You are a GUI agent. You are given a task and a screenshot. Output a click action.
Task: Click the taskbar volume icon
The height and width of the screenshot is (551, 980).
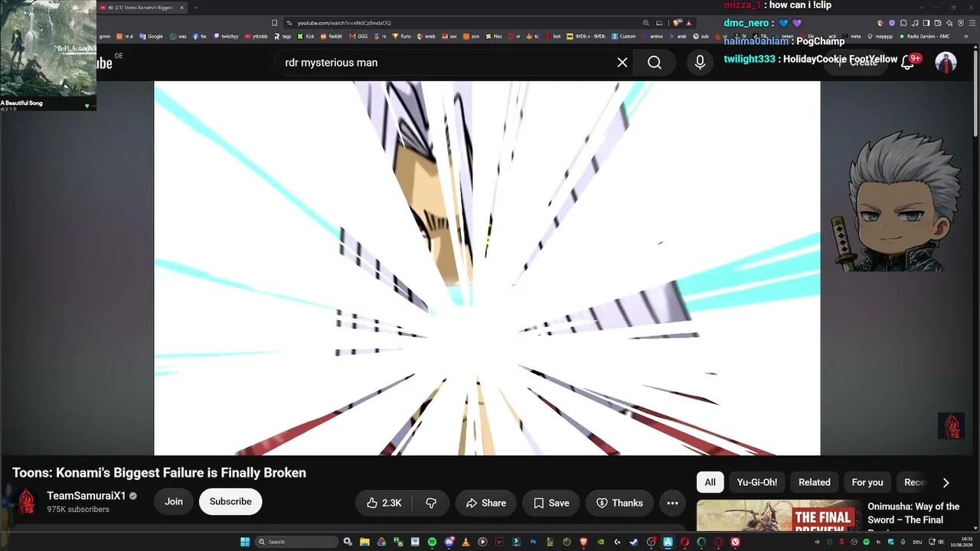pos(942,542)
